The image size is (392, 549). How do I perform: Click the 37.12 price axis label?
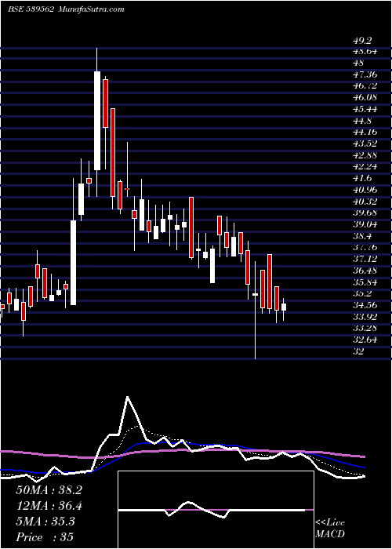[365, 259]
